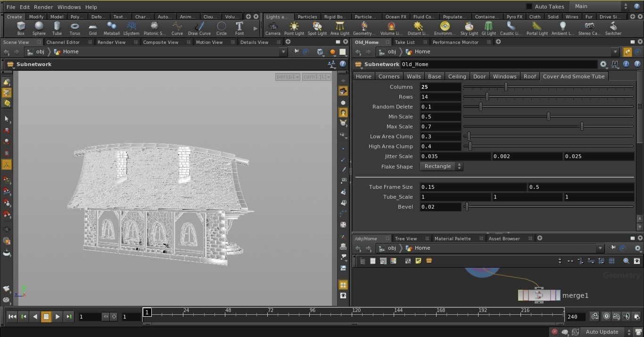The height and width of the screenshot is (337, 644).
Task: Open the cam1 camera menu
Action: coord(316,76)
